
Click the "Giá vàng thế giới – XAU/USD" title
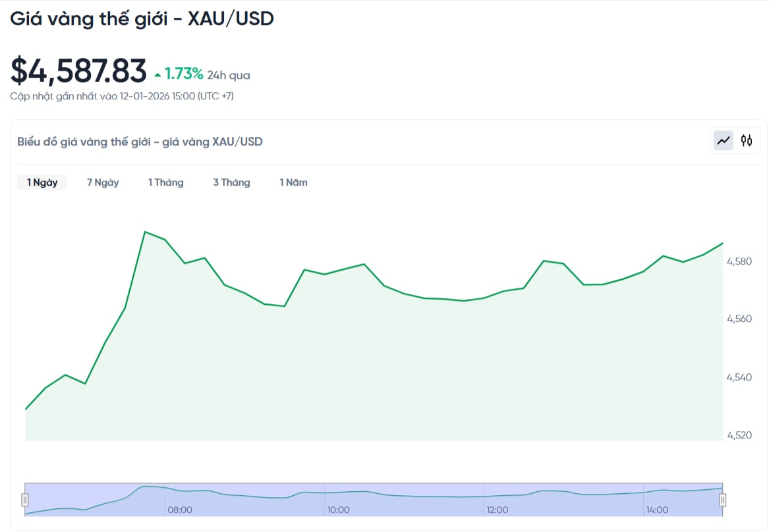click(142, 18)
